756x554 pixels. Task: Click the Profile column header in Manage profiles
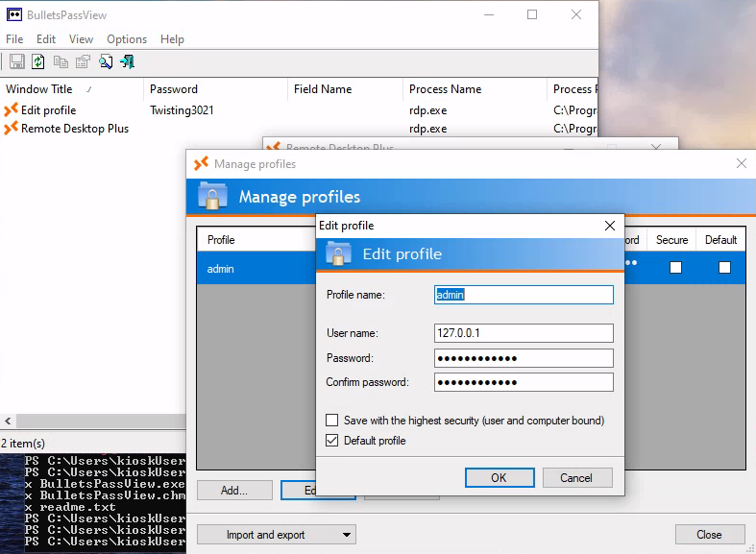point(256,240)
